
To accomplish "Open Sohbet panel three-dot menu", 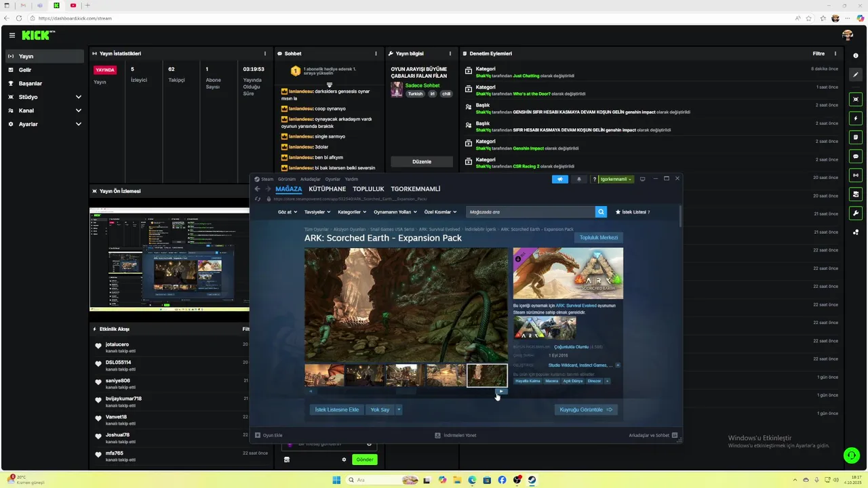I will [x=376, y=54].
